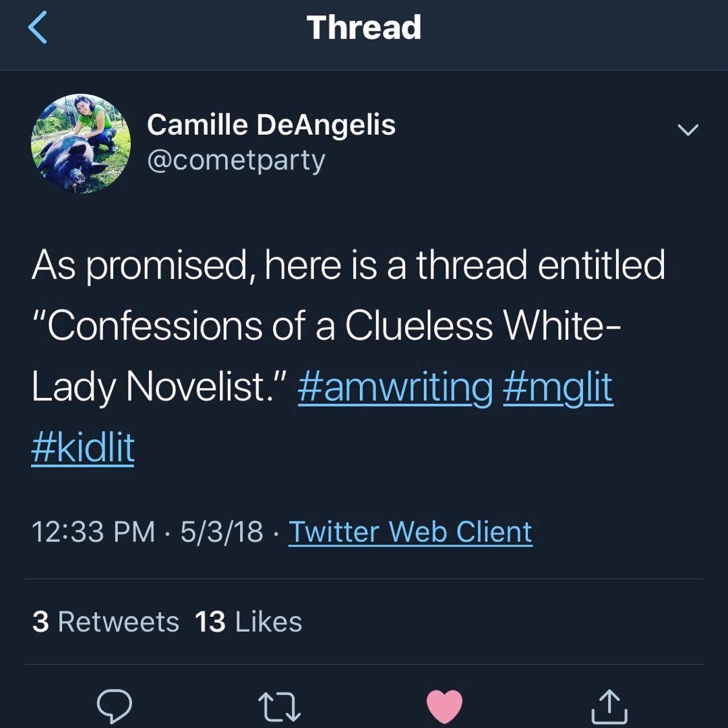728x728 pixels.
Task: Tap the 5/3/18 date
Action: pyautogui.click(x=222, y=532)
